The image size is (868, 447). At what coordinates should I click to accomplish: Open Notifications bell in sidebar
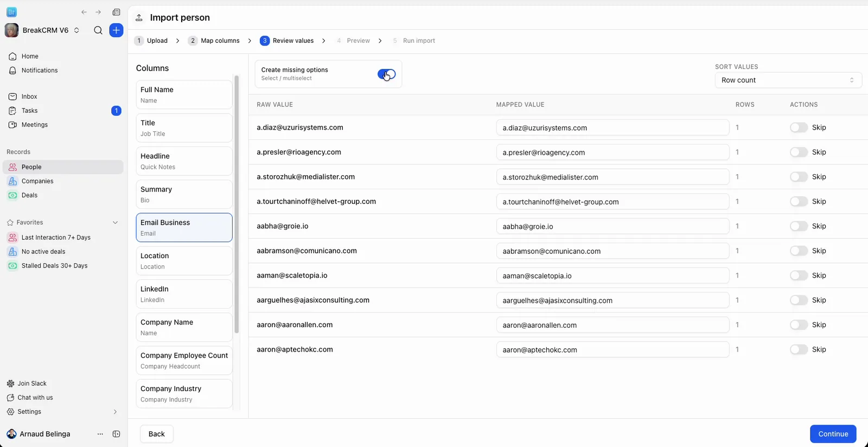63,71
